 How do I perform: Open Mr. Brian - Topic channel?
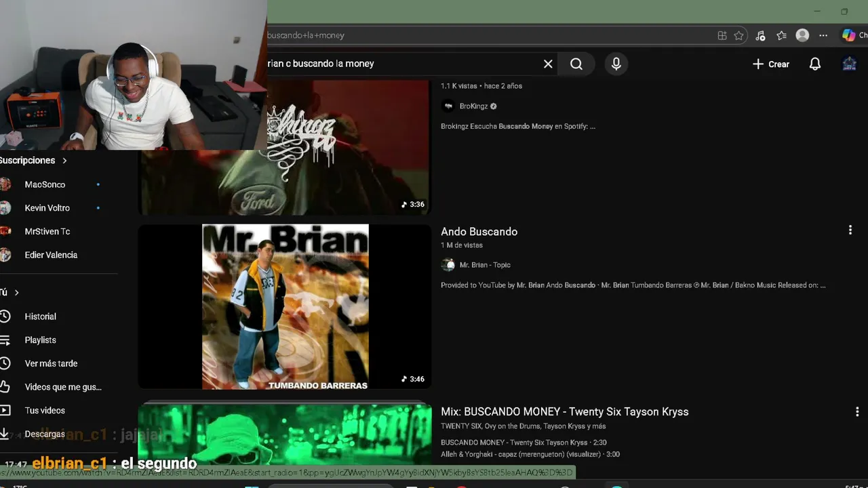click(x=485, y=265)
